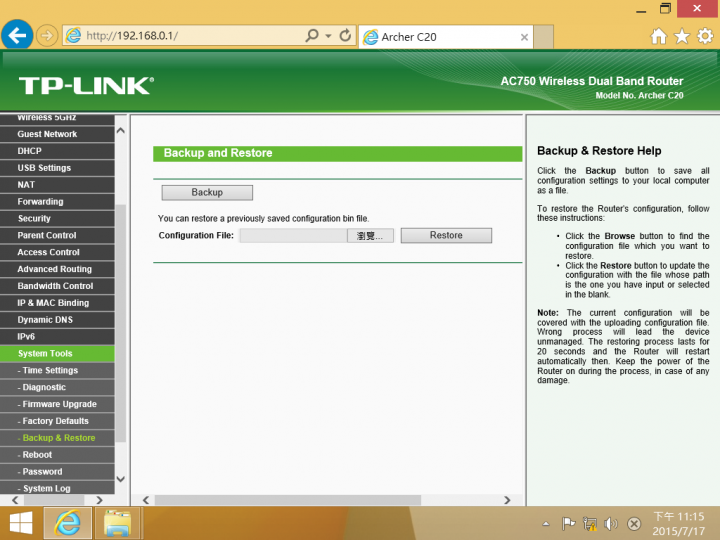The width and height of the screenshot is (720, 540).
Task: Click the Restore button
Action: pyautogui.click(x=446, y=236)
